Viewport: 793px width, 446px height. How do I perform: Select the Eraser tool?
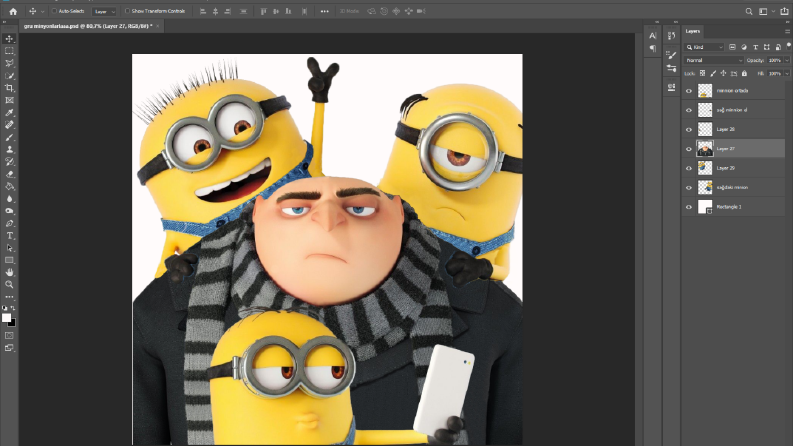point(9,174)
